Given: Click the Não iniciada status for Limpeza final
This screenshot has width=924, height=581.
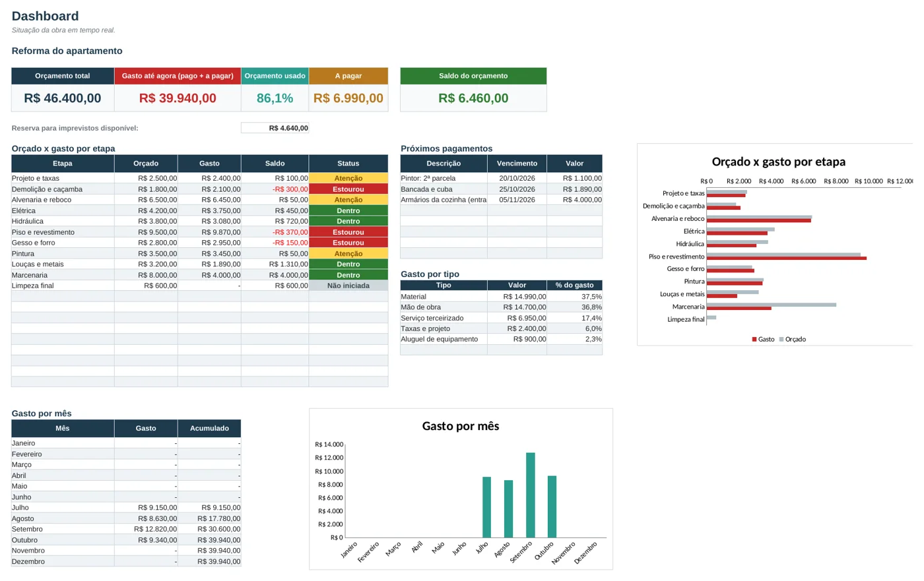Looking at the screenshot, I should (348, 286).
